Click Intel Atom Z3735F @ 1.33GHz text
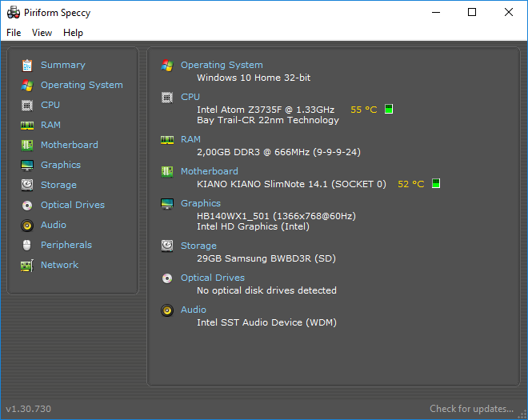The height and width of the screenshot is (420, 528). point(266,110)
